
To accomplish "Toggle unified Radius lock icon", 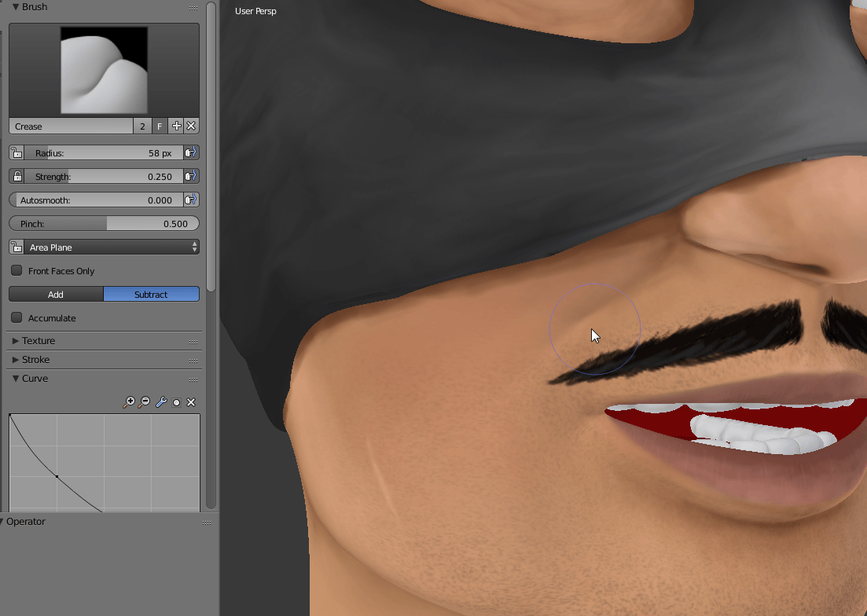I will click(x=17, y=153).
